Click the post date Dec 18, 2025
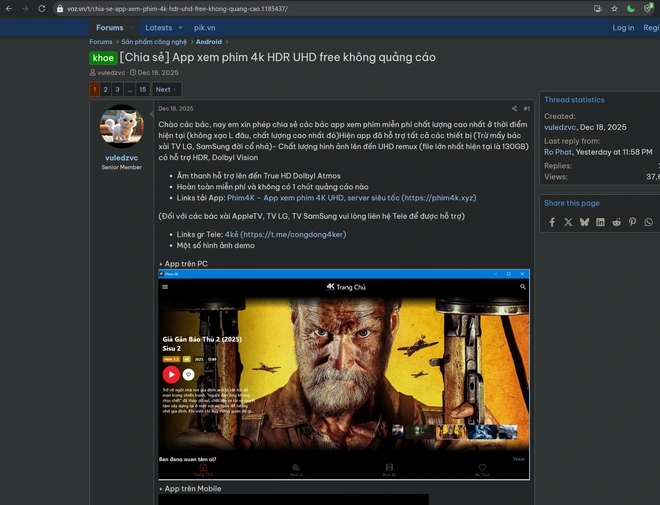Viewport: 660px width, 505px height. [x=176, y=109]
